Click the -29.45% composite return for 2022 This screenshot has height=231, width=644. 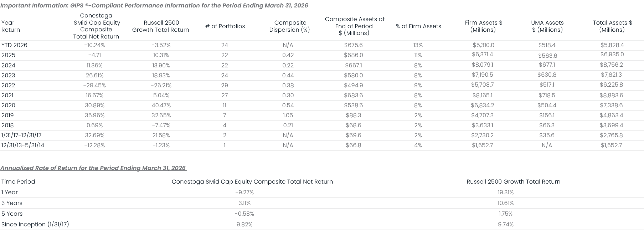[x=94, y=85]
